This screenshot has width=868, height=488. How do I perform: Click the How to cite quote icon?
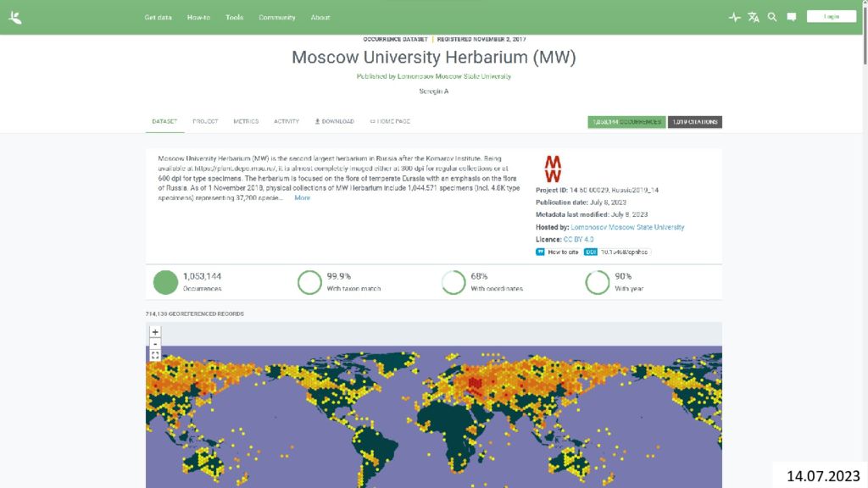[540, 252]
